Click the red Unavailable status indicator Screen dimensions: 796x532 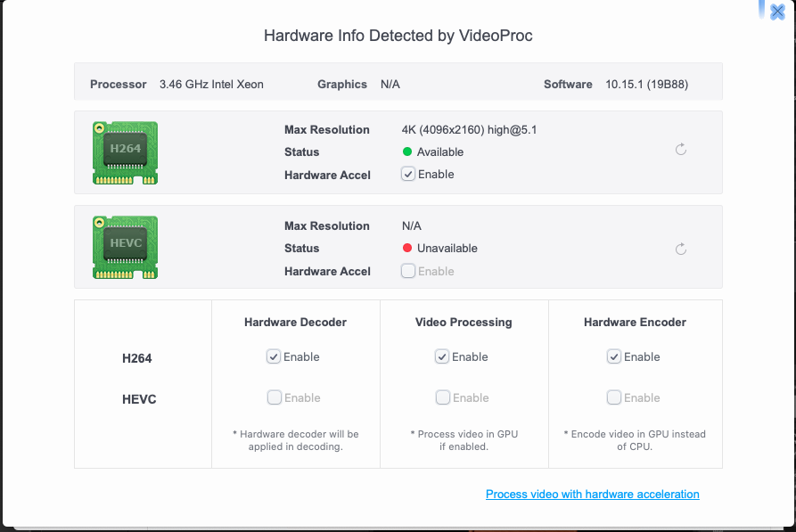[x=407, y=248]
